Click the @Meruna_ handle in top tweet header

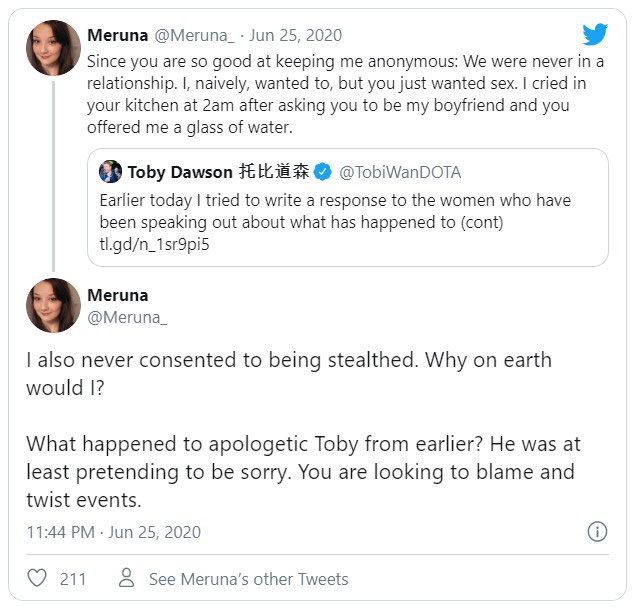194,35
